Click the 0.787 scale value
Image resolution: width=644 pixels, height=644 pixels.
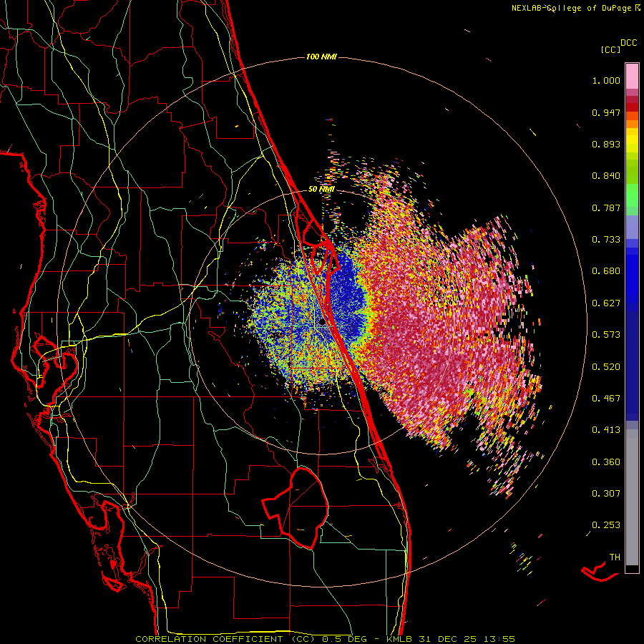(x=606, y=208)
